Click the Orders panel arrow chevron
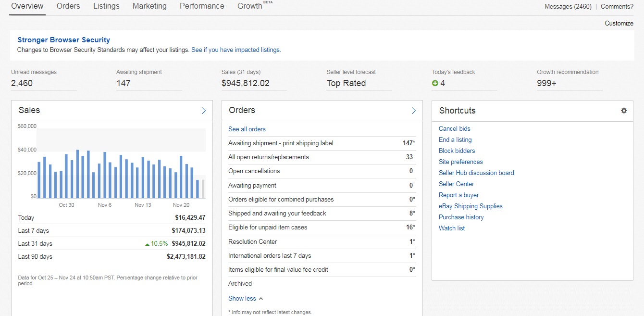Viewport: 644px width, 316px height. 414,111
